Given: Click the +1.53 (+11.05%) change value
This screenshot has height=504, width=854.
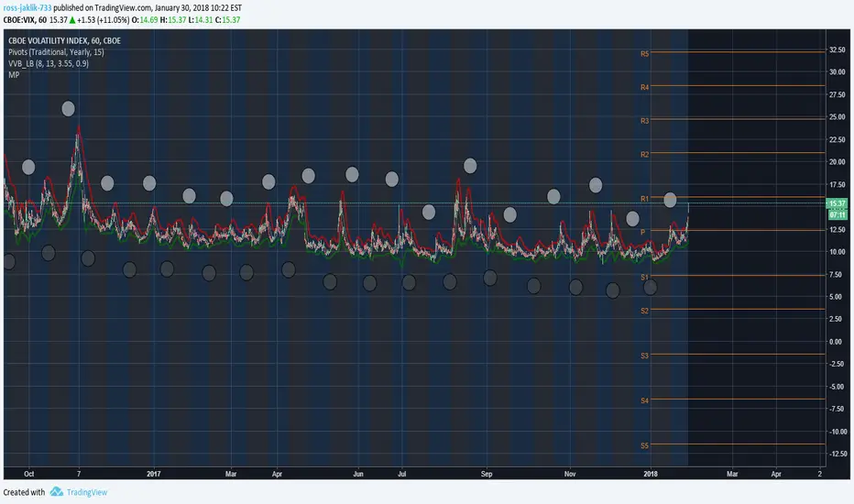Looking at the screenshot, I should (103, 20).
